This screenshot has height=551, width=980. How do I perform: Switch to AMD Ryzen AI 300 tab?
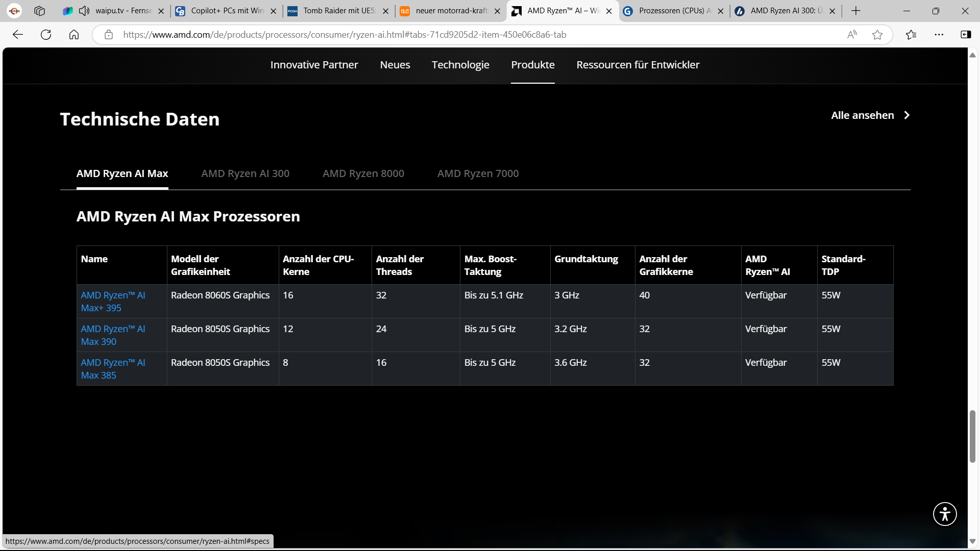point(245,173)
